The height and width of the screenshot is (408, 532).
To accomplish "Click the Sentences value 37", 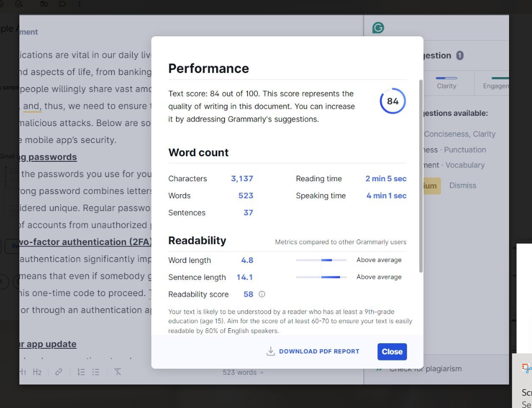I will (x=248, y=212).
